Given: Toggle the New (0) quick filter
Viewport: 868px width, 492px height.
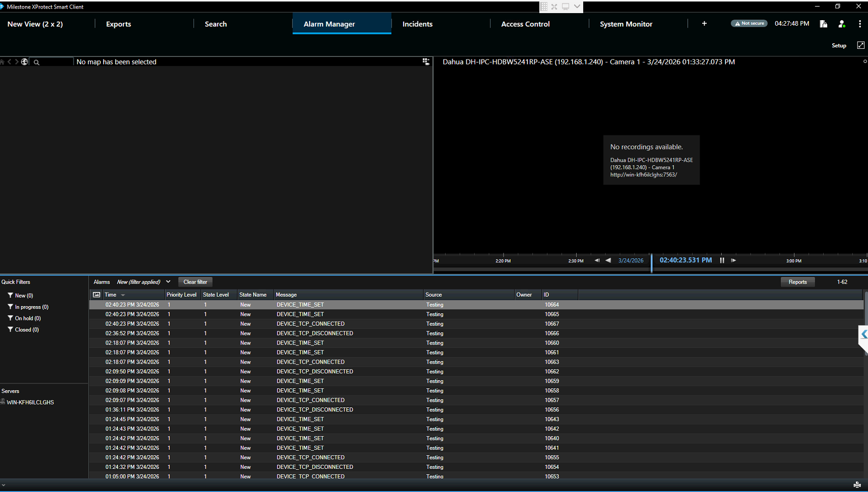Looking at the screenshot, I should click(23, 296).
